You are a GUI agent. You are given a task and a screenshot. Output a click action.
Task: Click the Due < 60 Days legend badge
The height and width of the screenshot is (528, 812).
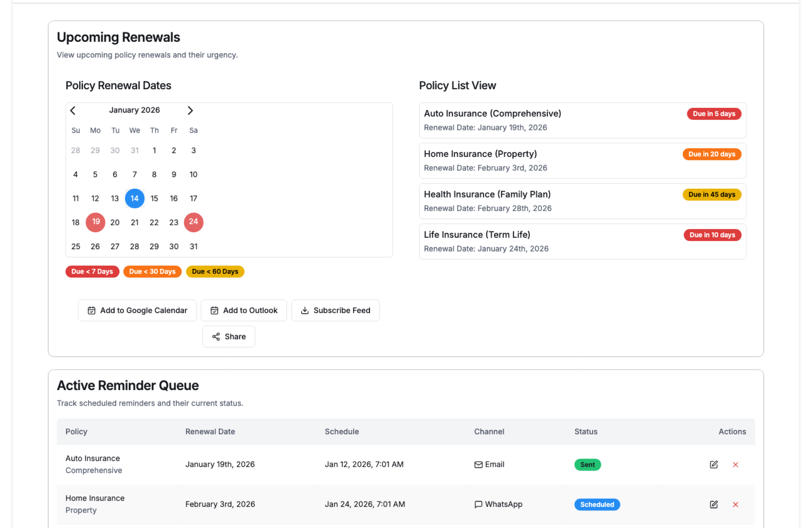pos(215,272)
